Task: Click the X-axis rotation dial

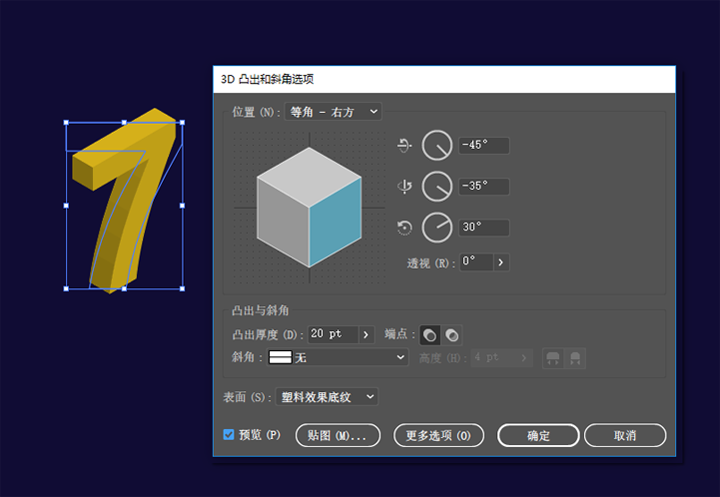Action: [x=437, y=145]
